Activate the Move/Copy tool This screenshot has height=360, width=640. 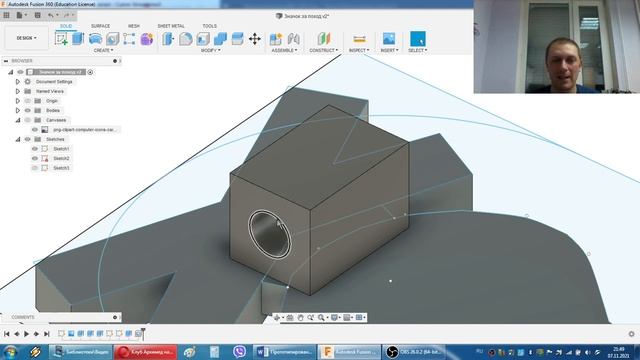255,39
